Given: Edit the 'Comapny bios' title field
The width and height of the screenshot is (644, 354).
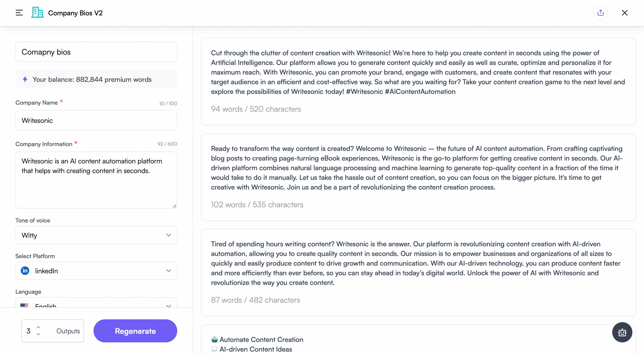Looking at the screenshot, I should pyautogui.click(x=96, y=52).
